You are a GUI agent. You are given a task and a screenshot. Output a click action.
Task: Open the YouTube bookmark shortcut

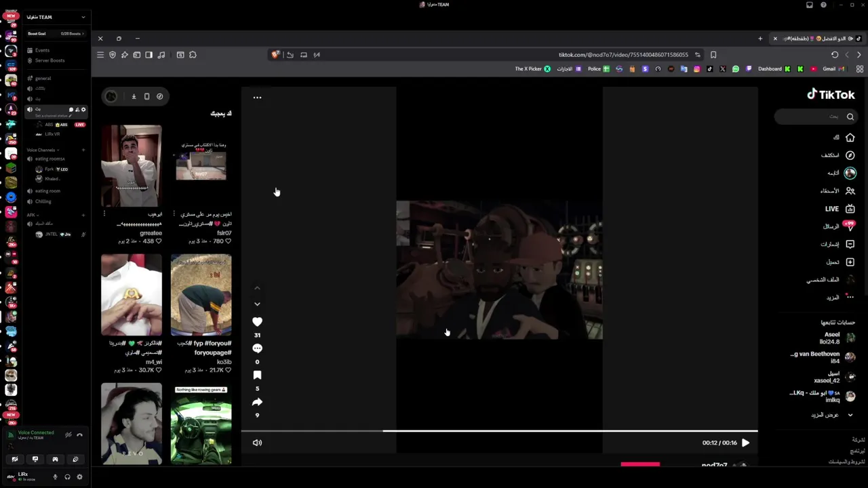point(813,69)
